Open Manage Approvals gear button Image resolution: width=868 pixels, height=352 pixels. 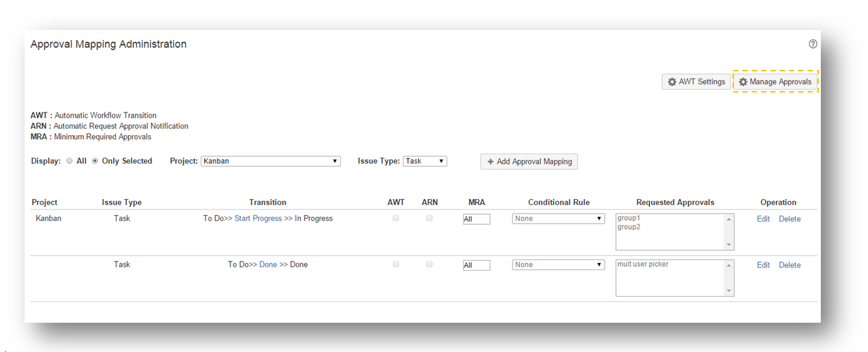(x=775, y=82)
